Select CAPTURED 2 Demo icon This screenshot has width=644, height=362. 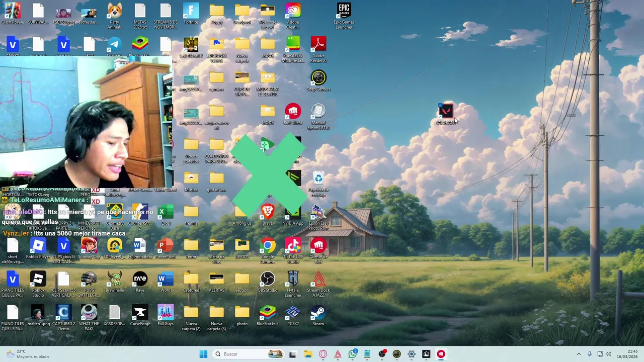pyautogui.click(x=63, y=318)
